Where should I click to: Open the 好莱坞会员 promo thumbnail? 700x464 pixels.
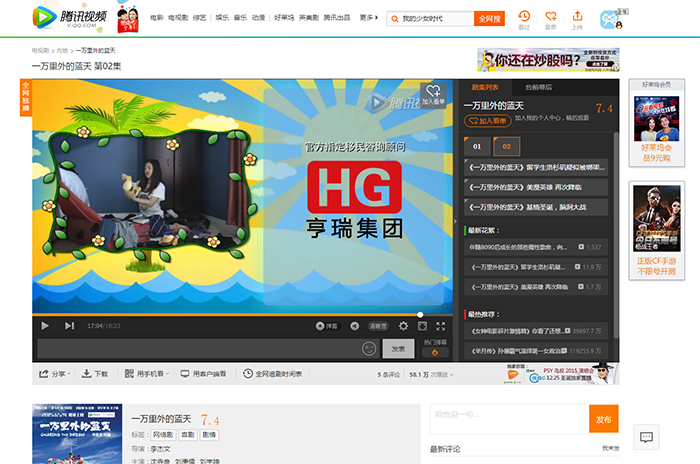[x=657, y=119]
